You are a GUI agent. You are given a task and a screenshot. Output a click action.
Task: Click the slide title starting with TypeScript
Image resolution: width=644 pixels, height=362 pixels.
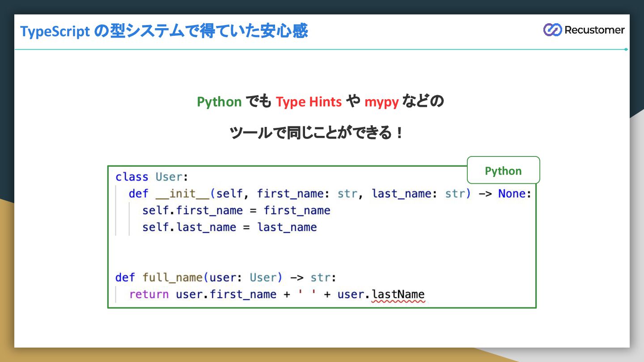[x=164, y=31]
